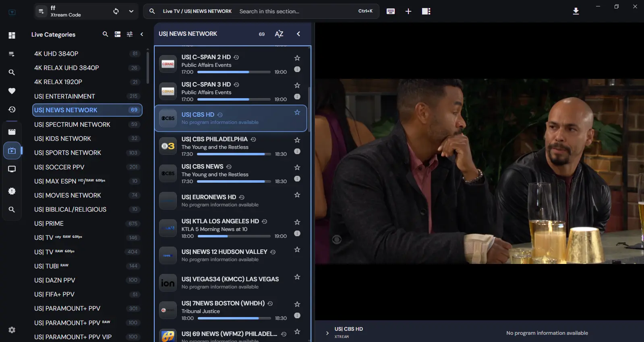This screenshot has height=342, width=644.
Task: Click C-SPAN 3 HD program progress bar
Action: (x=234, y=99)
